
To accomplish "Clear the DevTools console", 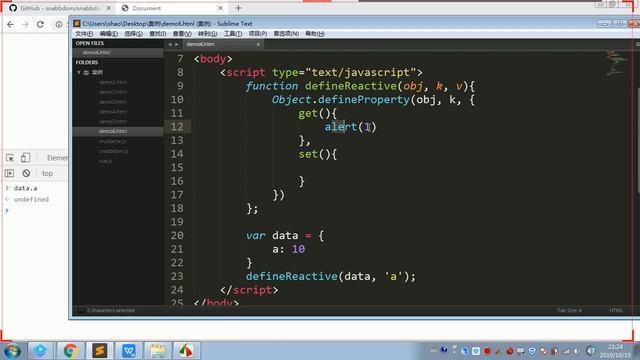I will click(26, 173).
